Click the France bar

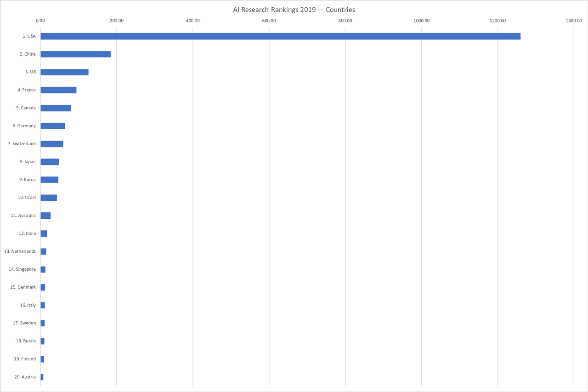(58, 90)
